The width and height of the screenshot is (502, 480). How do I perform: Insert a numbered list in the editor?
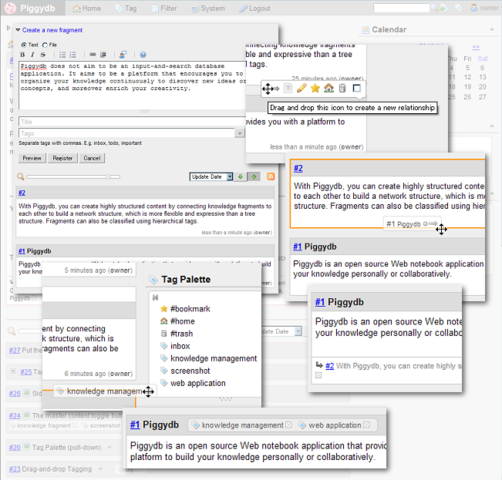(73, 55)
